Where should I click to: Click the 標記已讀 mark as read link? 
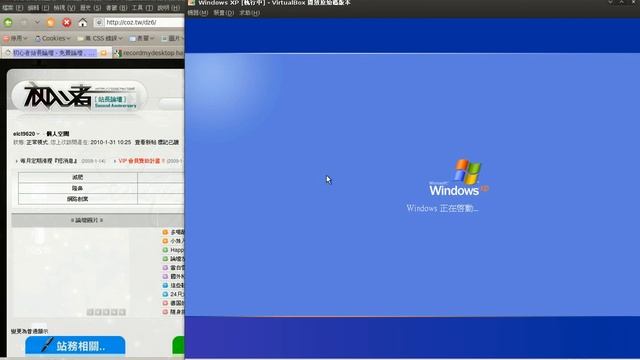point(168,142)
